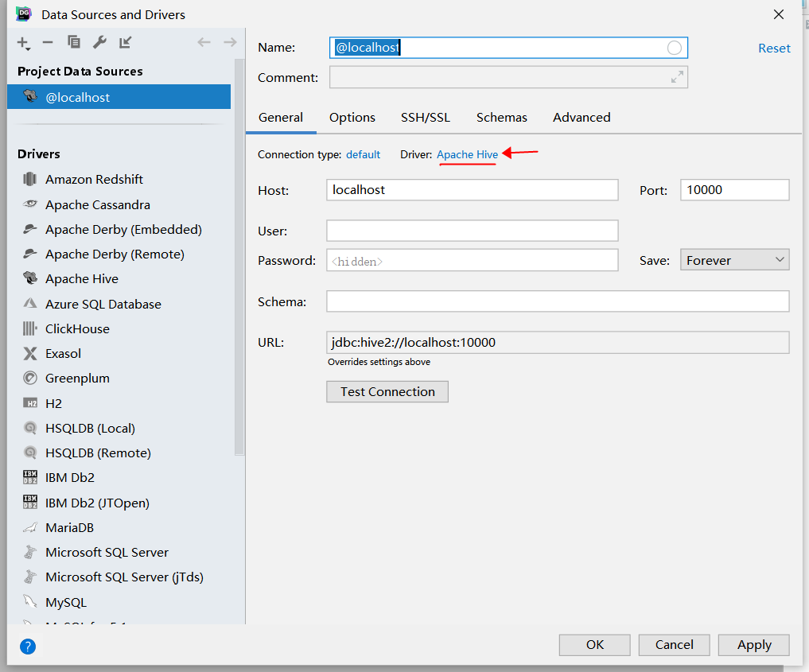Open the Save password dropdown

pyautogui.click(x=734, y=260)
